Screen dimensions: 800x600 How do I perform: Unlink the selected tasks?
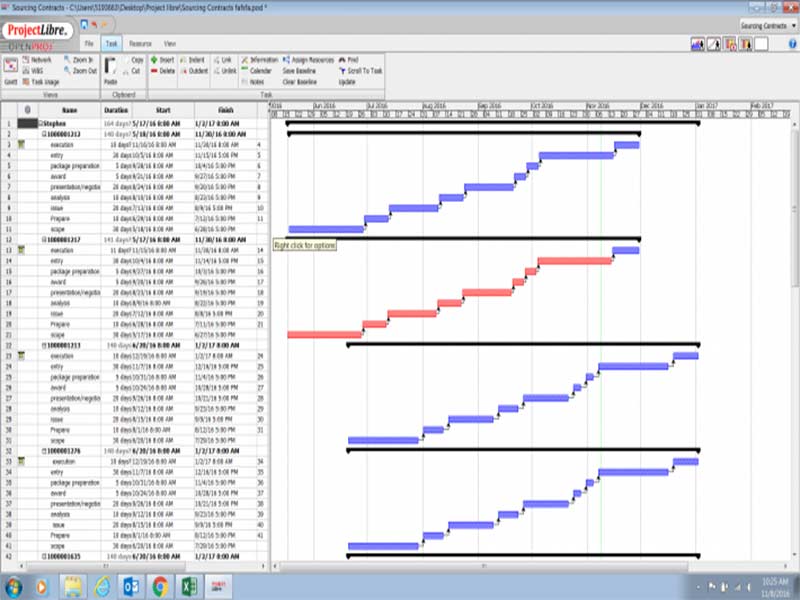point(225,71)
